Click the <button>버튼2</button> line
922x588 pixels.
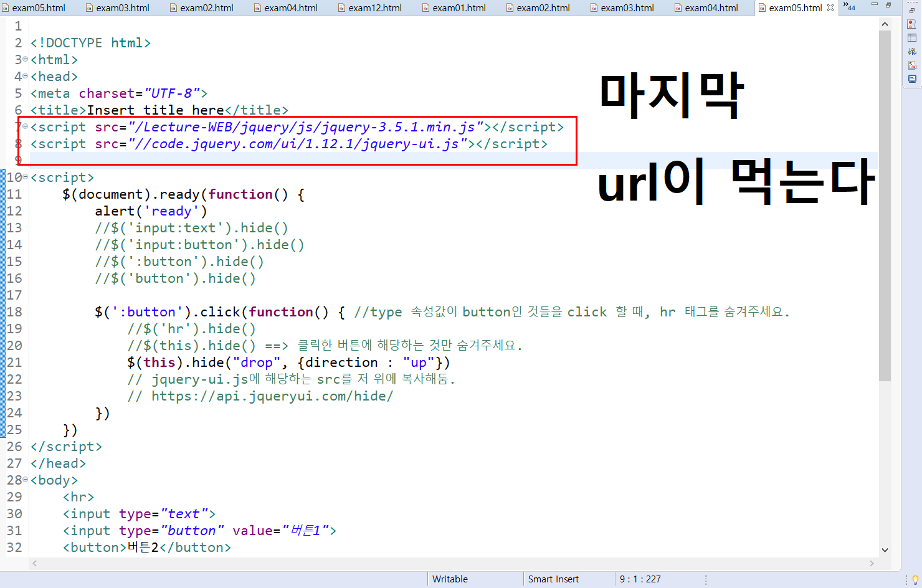pyautogui.click(x=147, y=548)
